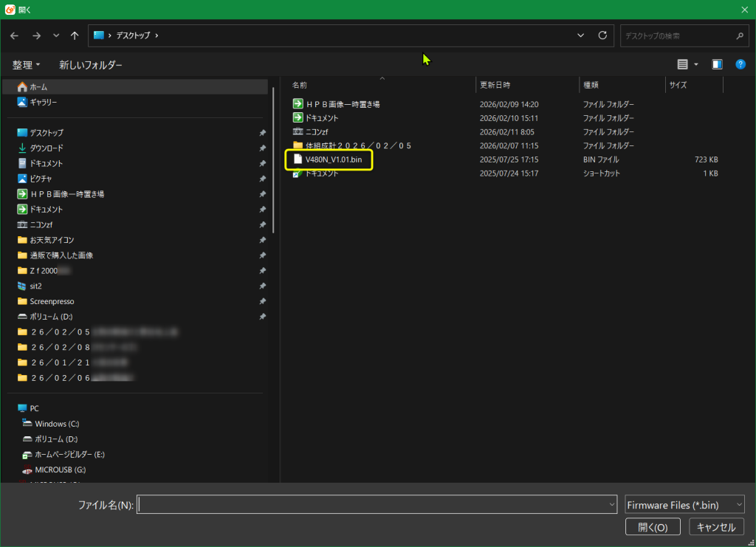756x547 pixels.
Task: Click the Back navigation arrow
Action: (14, 35)
